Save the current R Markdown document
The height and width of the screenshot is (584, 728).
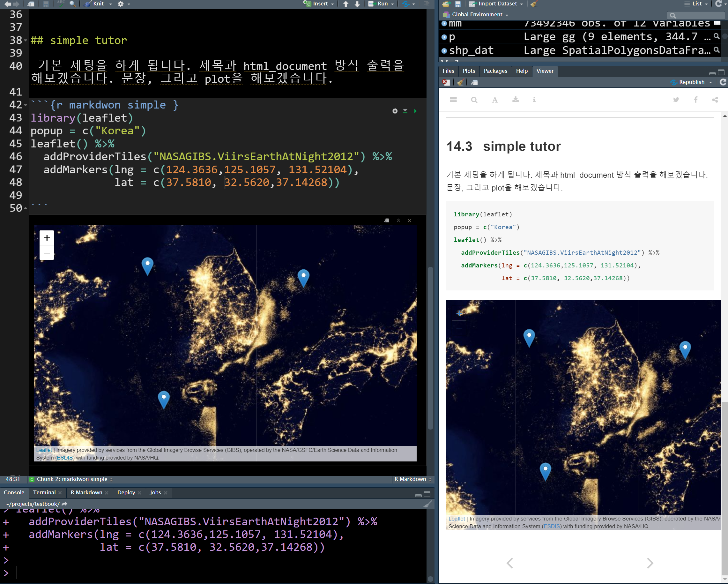pos(46,4)
